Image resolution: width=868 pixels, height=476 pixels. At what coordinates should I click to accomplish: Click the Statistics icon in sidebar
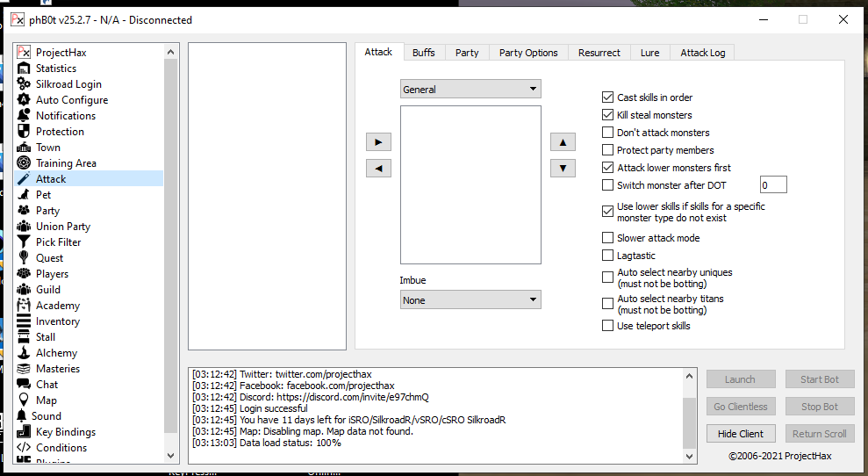click(x=25, y=69)
